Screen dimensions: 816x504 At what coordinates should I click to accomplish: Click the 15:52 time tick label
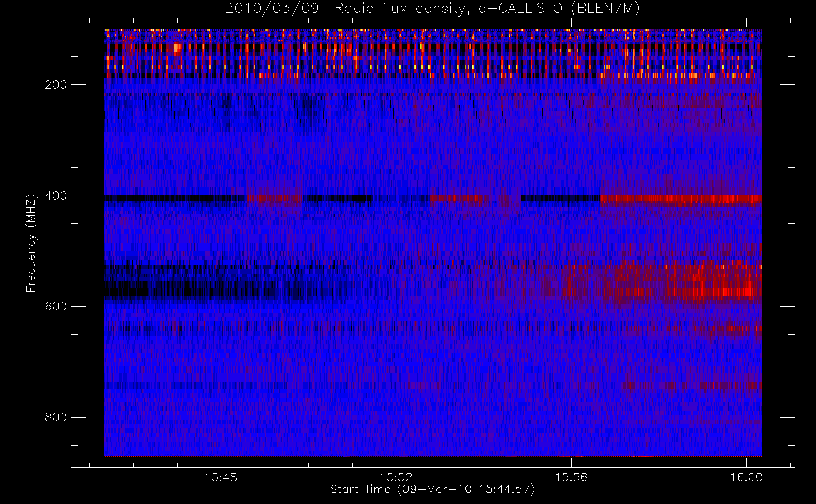396,477
